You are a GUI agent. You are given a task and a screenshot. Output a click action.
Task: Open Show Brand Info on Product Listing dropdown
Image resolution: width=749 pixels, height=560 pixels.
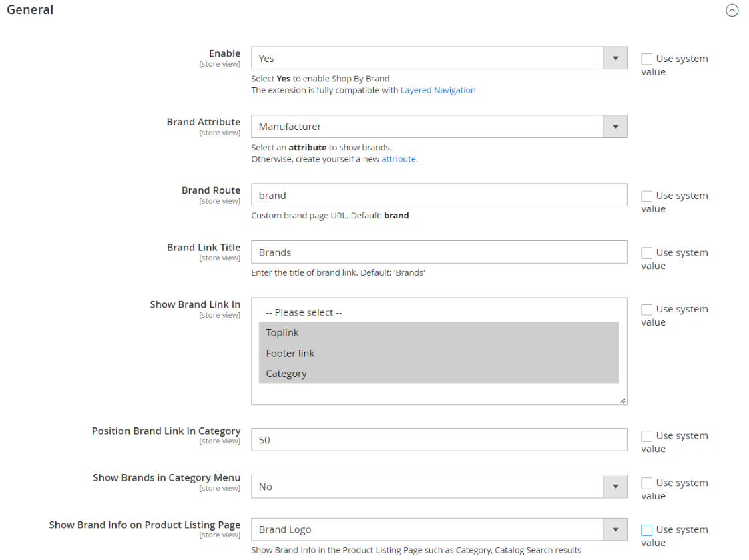439,529
